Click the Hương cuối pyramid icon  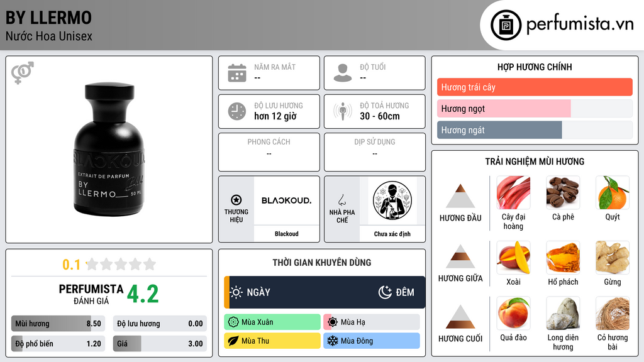point(460,316)
